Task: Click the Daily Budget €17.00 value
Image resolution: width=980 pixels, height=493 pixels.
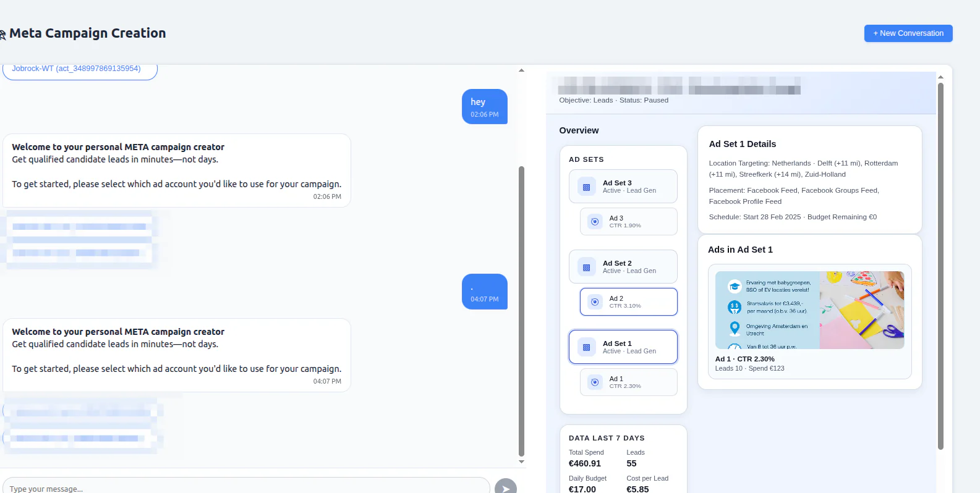Action: pyautogui.click(x=582, y=489)
